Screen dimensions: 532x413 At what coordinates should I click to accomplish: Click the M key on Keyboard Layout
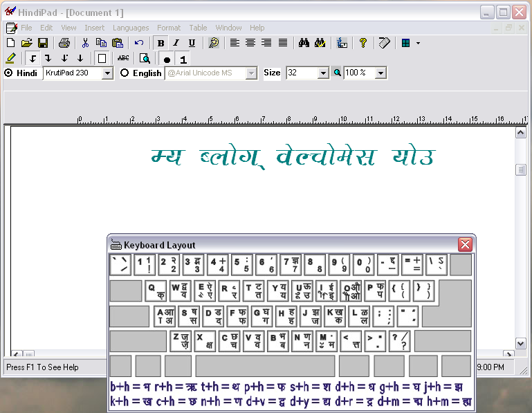click(x=327, y=341)
